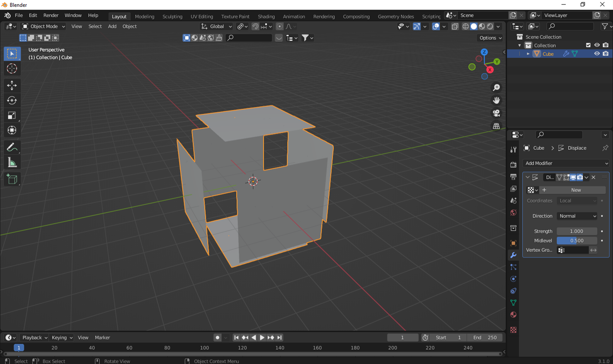Open the Modifier properties wrench tab
613x364 pixels.
(513, 255)
